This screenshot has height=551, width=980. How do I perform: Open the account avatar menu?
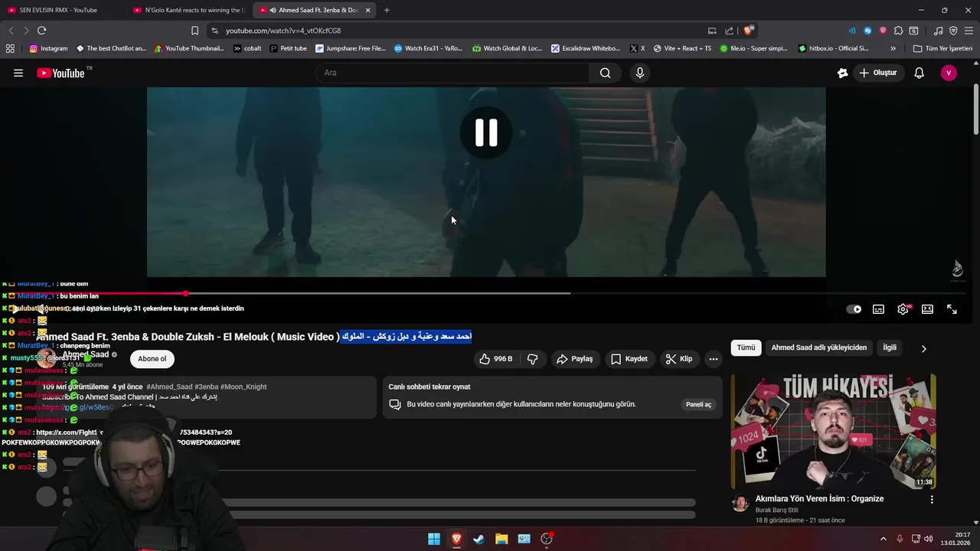coord(949,73)
